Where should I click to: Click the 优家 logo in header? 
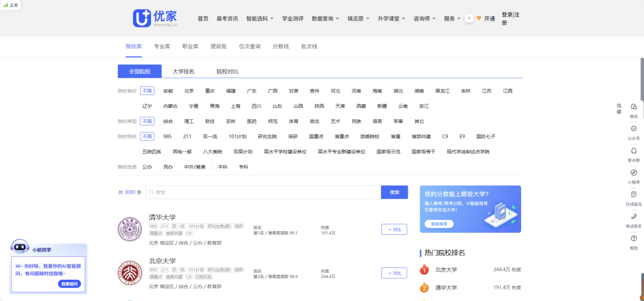click(x=155, y=18)
